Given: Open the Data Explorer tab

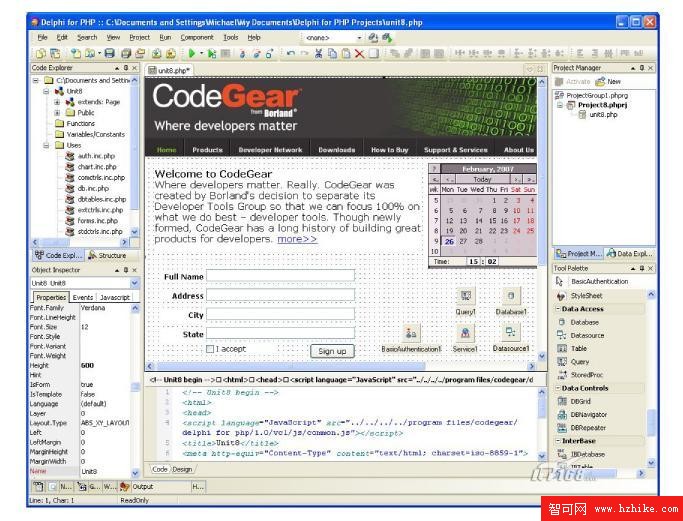Looking at the screenshot, I should [x=630, y=253].
